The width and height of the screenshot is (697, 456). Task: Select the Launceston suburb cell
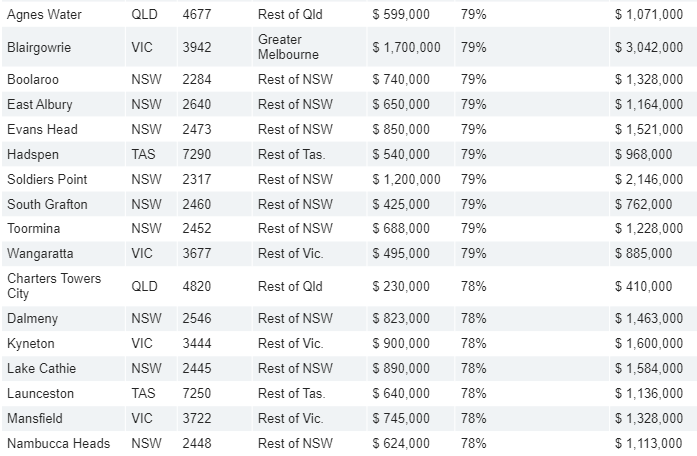[x=64, y=393]
